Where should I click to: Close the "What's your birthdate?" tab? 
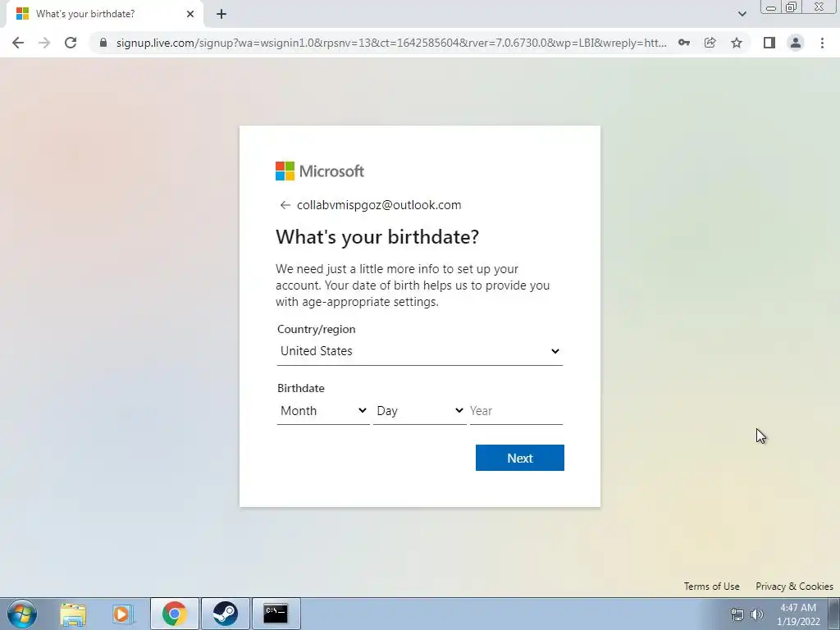pos(190,14)
